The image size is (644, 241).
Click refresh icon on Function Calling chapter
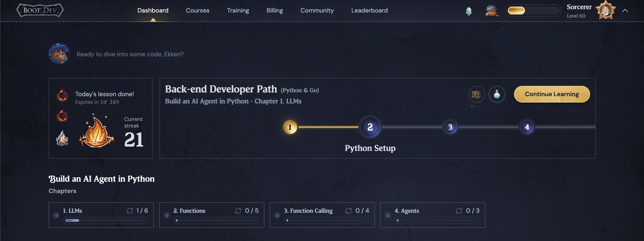click(348, 211)
